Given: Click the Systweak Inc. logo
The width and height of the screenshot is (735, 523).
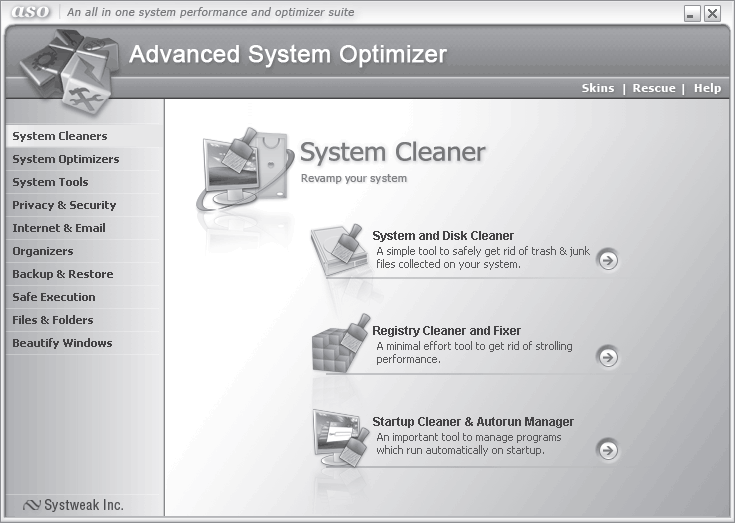Looking at the screenshot, I should click(74, 505).
